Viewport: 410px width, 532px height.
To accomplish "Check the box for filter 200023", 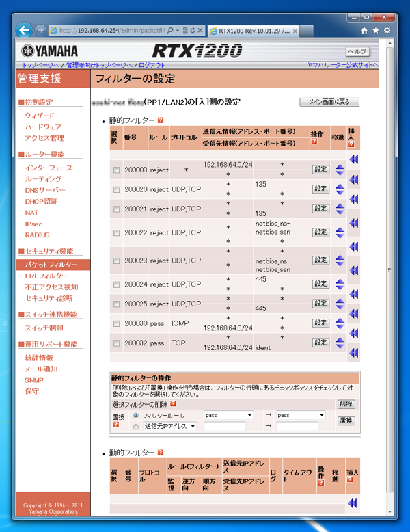I will click(117, 261).
